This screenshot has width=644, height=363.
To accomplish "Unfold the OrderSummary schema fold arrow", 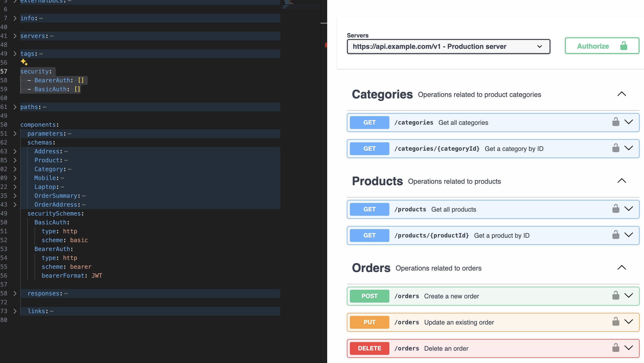I will (15, 196).
